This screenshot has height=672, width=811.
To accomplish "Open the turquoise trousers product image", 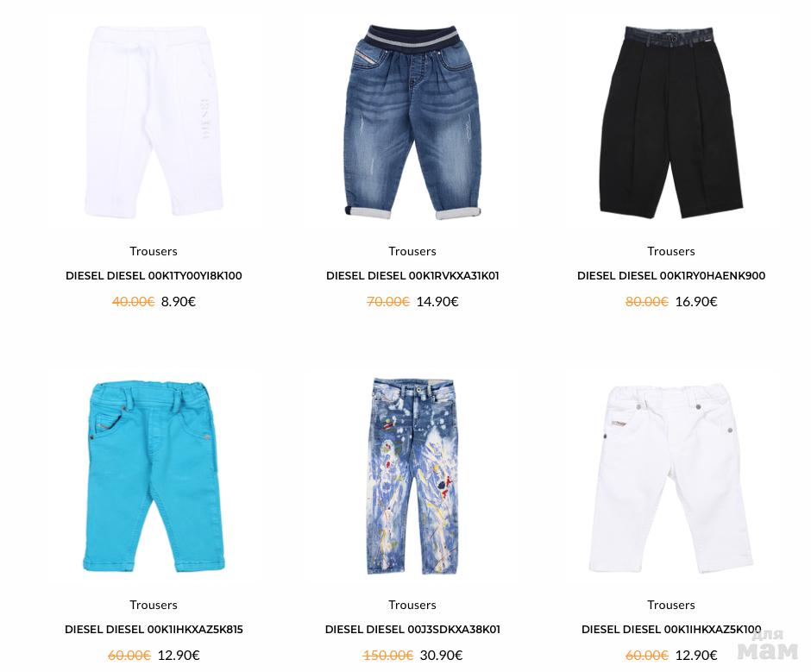I will pos(154,476).
